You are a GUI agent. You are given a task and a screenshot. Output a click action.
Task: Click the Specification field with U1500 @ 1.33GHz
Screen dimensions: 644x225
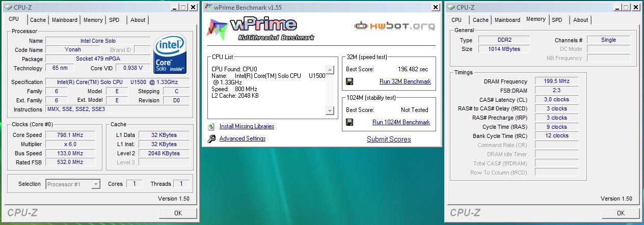coord(118,82)
